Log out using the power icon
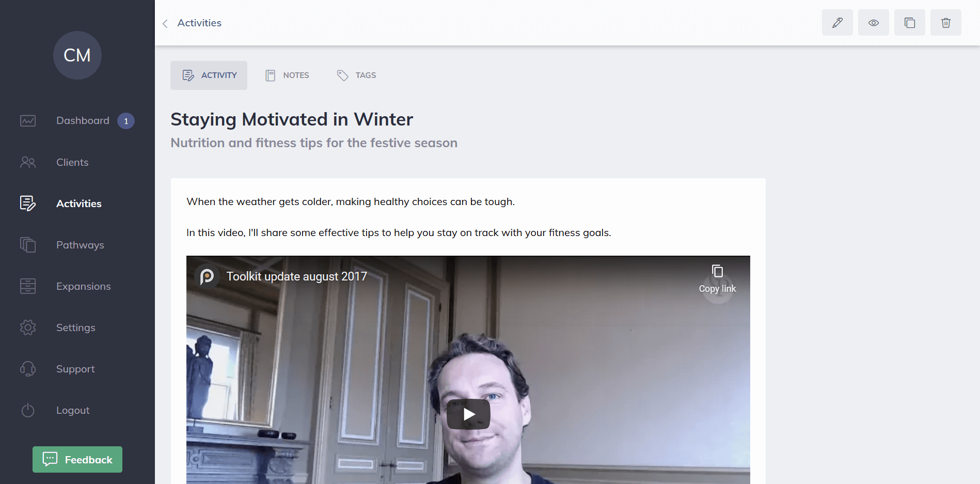Screen dimensions: 980x484 28,410
